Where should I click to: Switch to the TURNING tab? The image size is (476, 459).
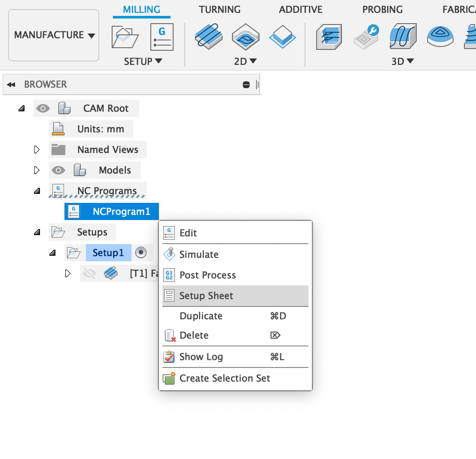click(x=220, y=9)
